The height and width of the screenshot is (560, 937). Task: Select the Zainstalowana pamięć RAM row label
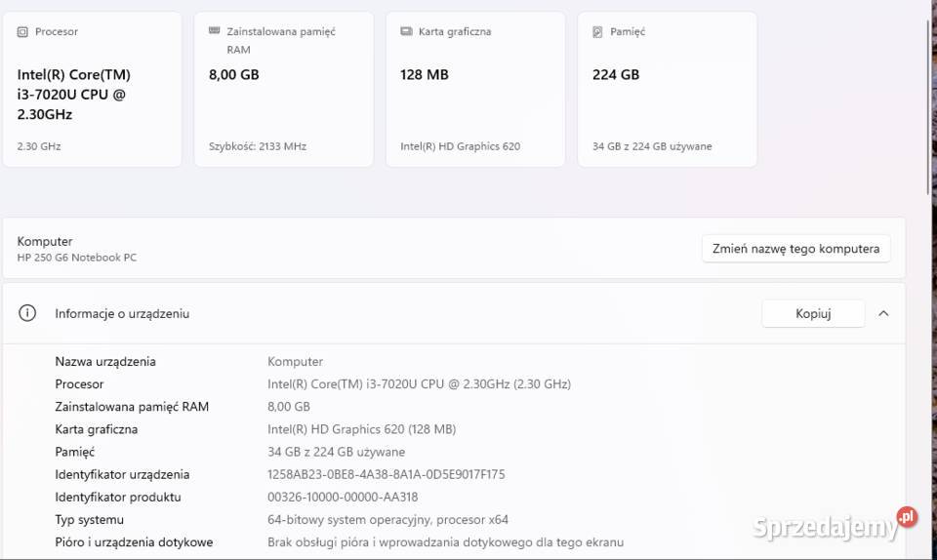point(132,407)
